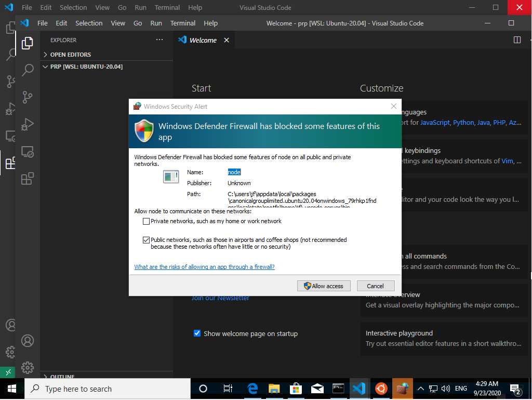
Task: Click the Type here to search box
Action: (x=108, y=389)
